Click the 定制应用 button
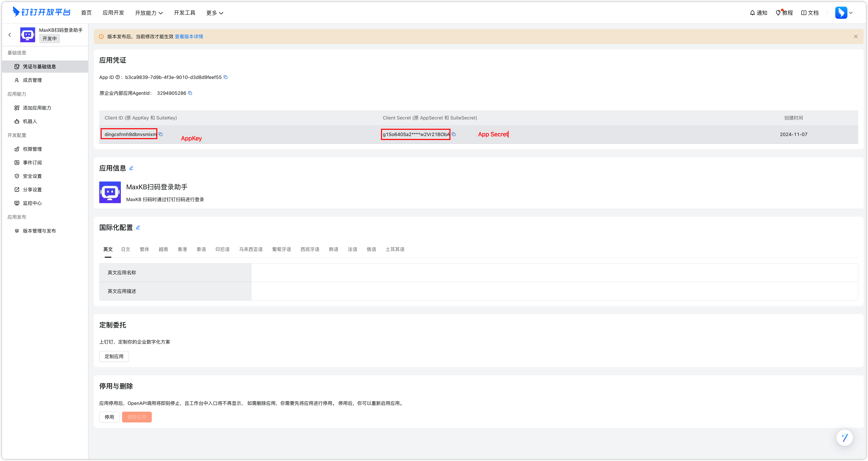 coord(114,356)
